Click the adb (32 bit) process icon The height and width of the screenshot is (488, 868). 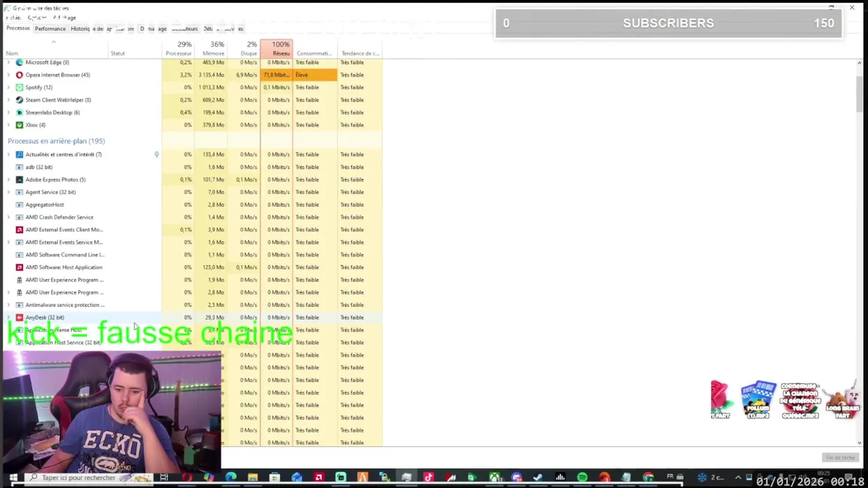[x=19, y=167]
